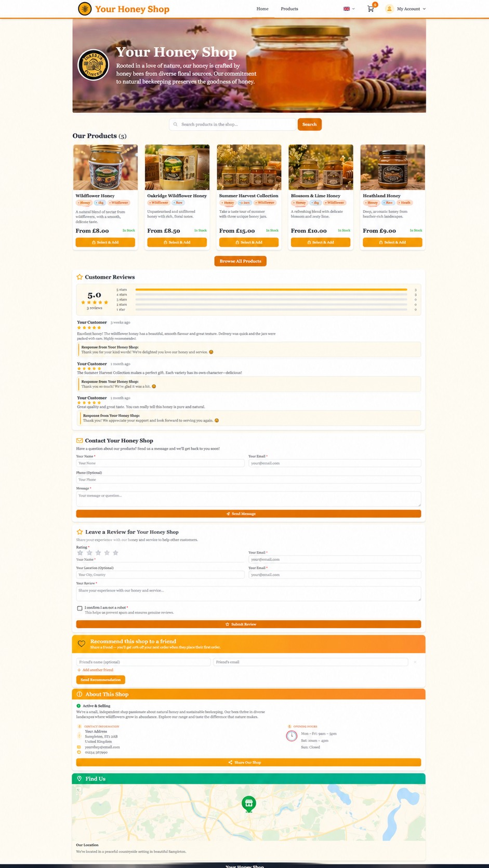
Task: Click the Friend's name (optional) field
Action: pos(143,662)
